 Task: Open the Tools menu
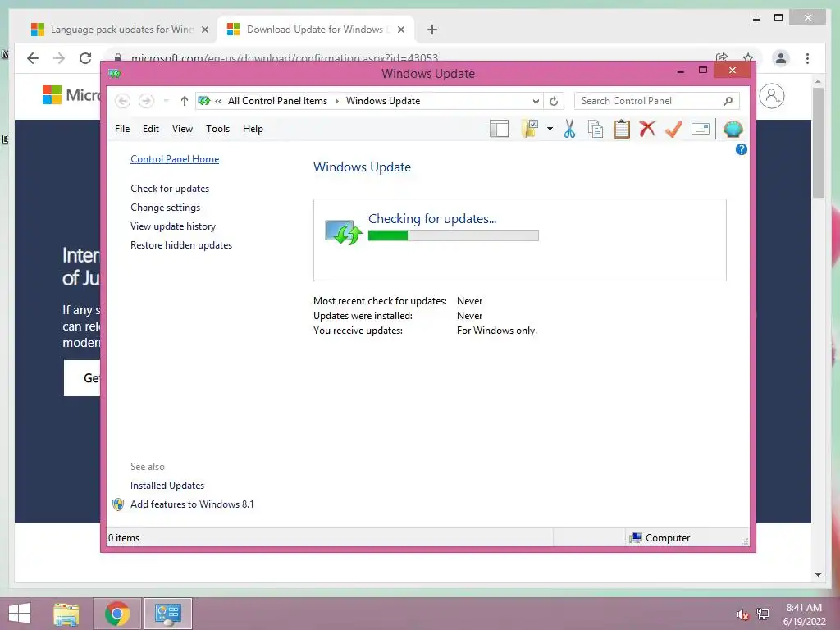[x=217, y=129]
